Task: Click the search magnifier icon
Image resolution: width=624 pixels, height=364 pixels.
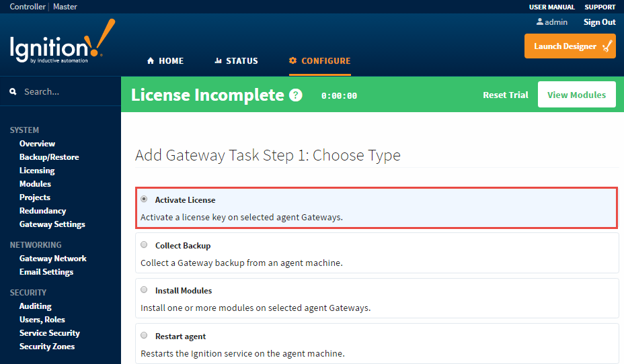Action: click(13, 92)
